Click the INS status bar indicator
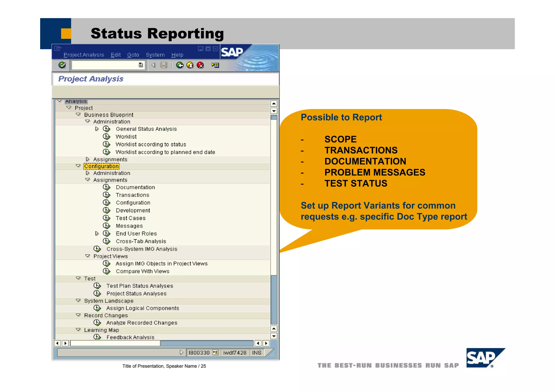The height and width of the screenshot is (392, 555). click(257, 352)
